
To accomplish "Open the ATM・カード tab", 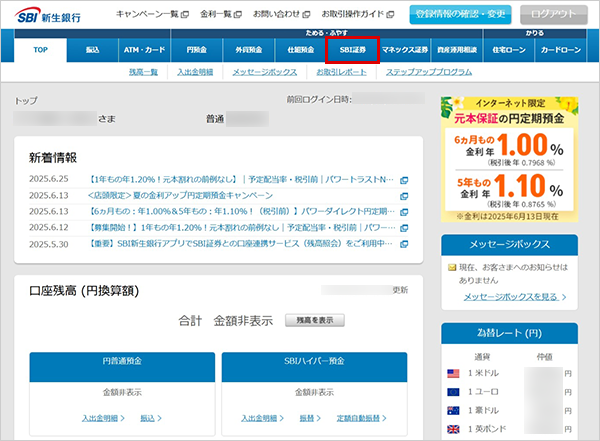I will [x=144, y=50].
